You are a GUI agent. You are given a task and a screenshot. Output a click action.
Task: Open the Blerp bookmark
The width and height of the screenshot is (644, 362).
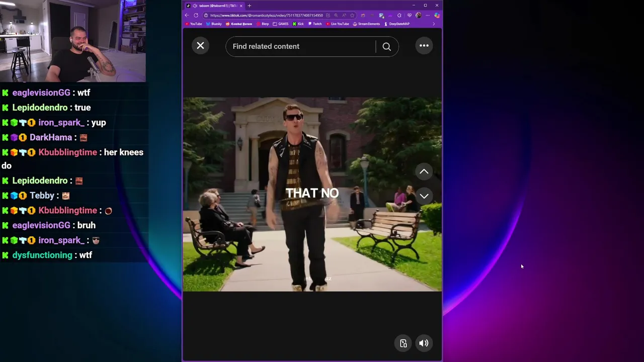point(263,24)
